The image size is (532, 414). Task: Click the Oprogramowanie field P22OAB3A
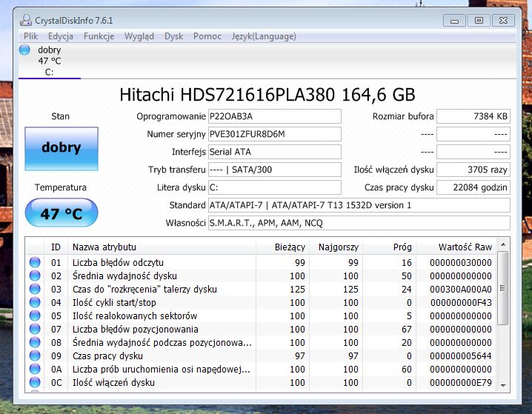point(274,116)
